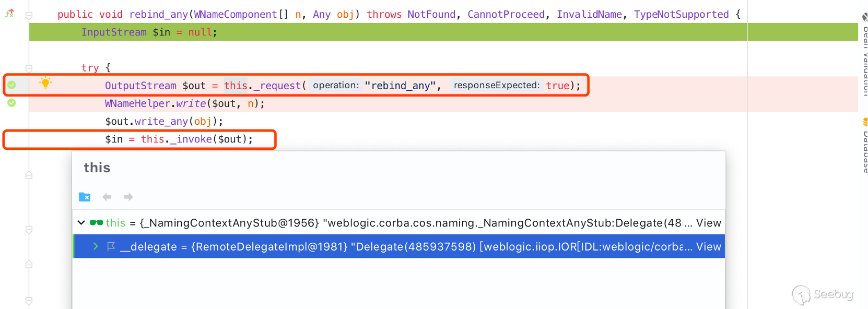Click the yellow intention lightbulb icon

tap(45, 82)
